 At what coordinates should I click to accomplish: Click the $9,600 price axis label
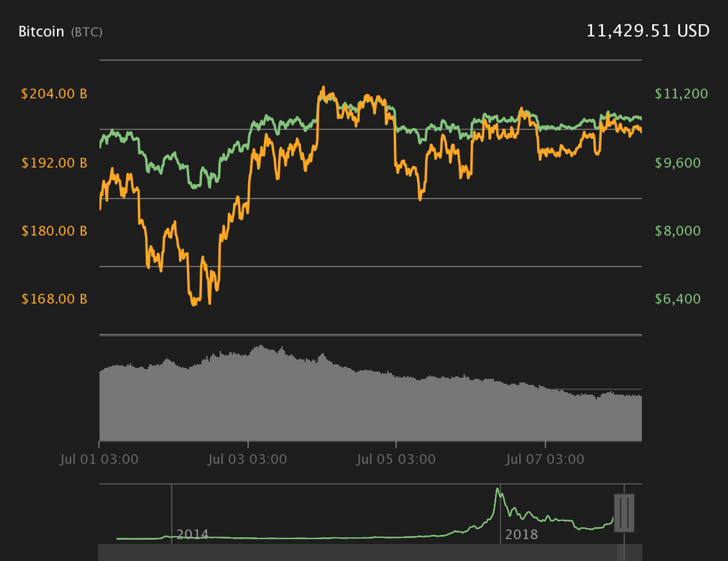(x=678, y=163)
